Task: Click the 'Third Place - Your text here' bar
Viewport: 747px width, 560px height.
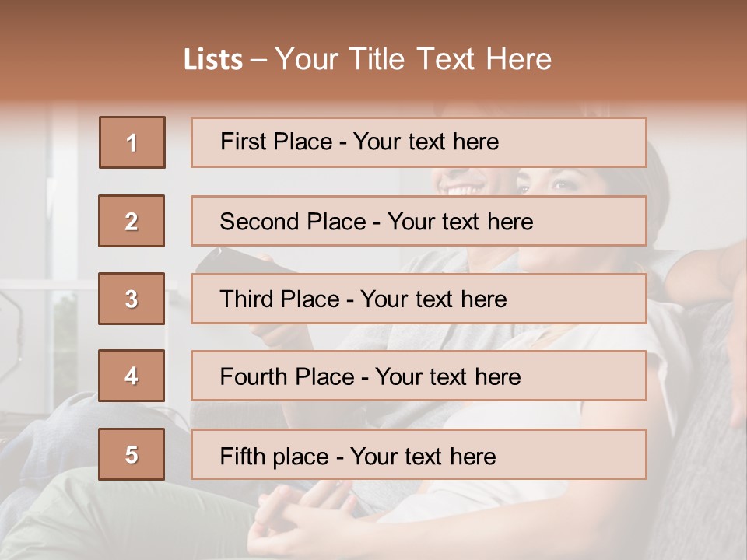Action: click(x=419, y=299)
